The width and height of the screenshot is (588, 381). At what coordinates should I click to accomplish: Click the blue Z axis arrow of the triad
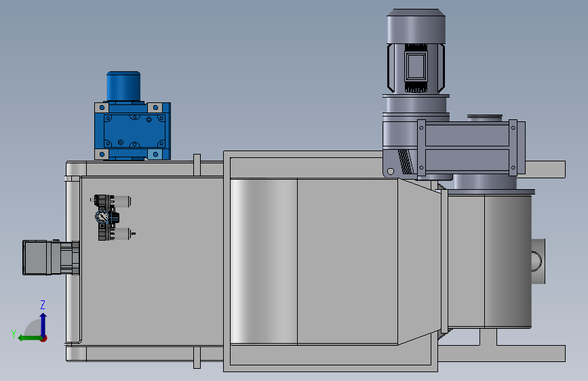point(43,323)
